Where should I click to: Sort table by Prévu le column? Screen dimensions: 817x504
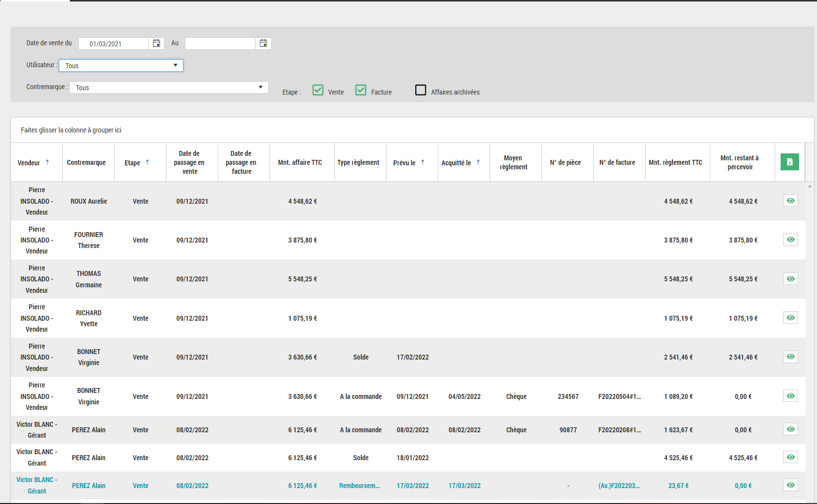coord(404,163)
